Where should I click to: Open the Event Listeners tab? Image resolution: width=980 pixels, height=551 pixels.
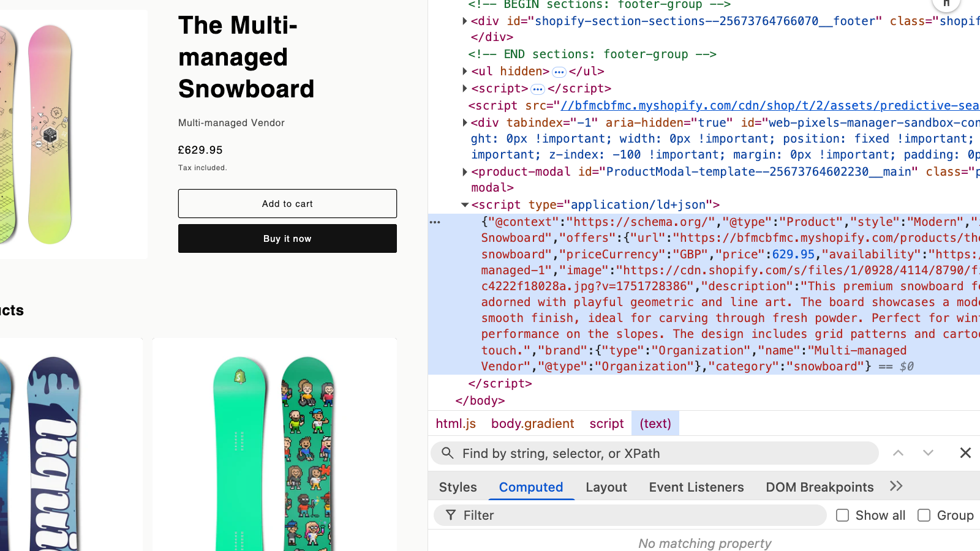696,487
